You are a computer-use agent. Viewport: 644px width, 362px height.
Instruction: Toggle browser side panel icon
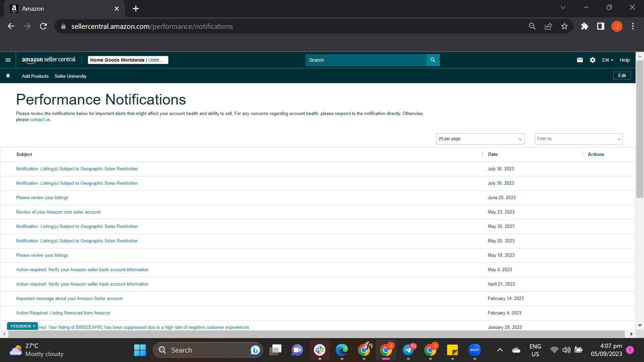(601, 26)
